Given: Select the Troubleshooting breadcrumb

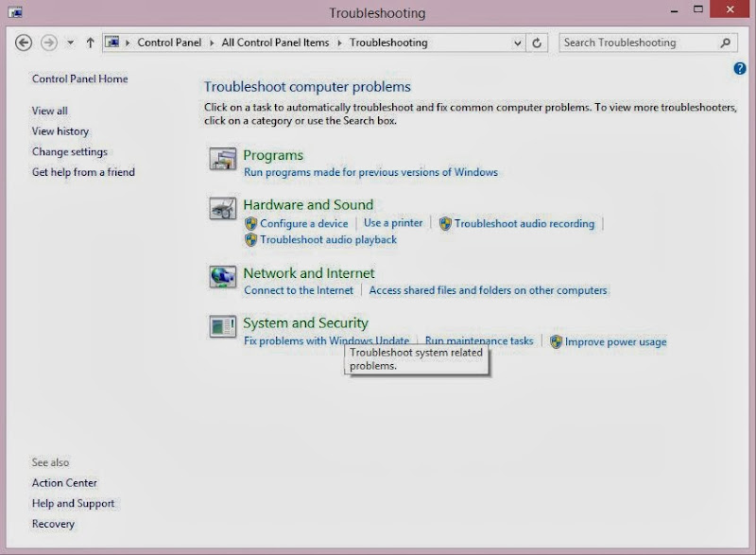Looking at the screenshot, I should point(388,43).
